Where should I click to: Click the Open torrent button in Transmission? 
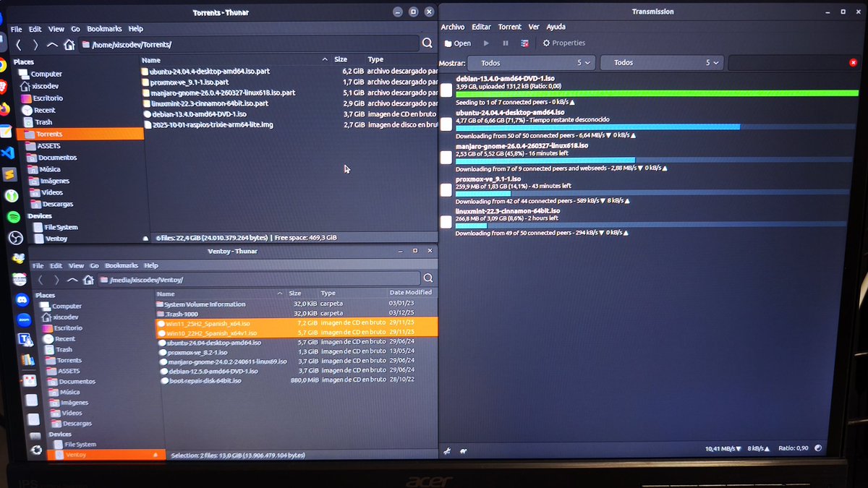(457, 43)
